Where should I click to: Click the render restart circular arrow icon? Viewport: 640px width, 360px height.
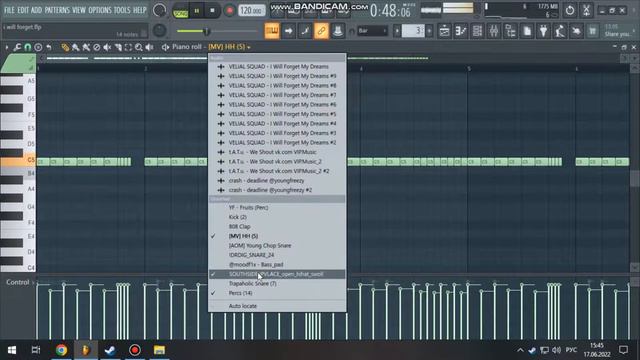(x=570, y=10)
